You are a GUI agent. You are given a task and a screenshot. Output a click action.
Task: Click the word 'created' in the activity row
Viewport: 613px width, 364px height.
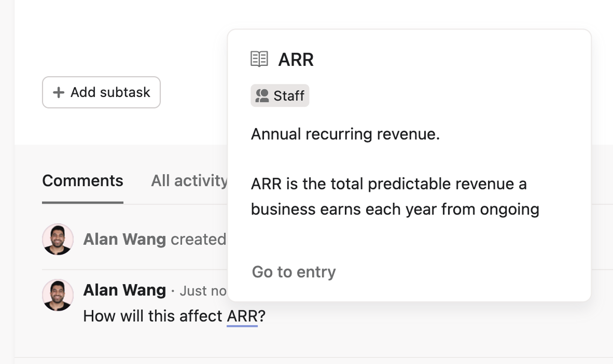coord(198,240)
